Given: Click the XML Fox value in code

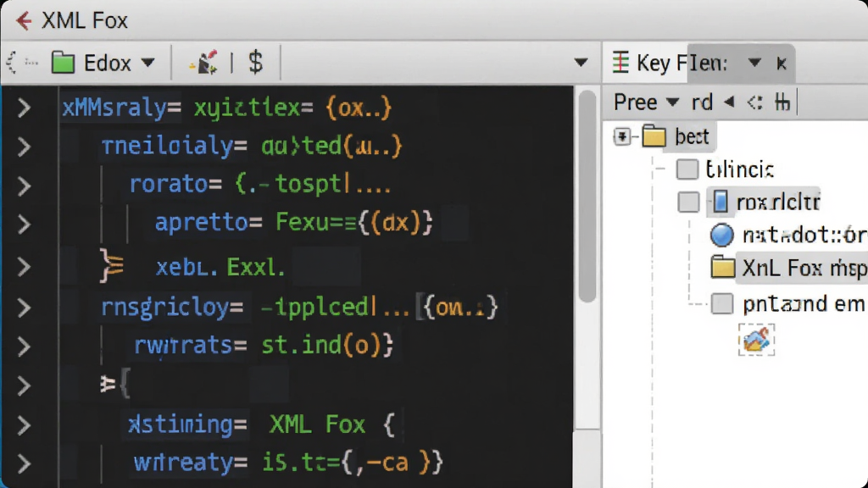Looking at the screenshot, I should click(317, 425).
